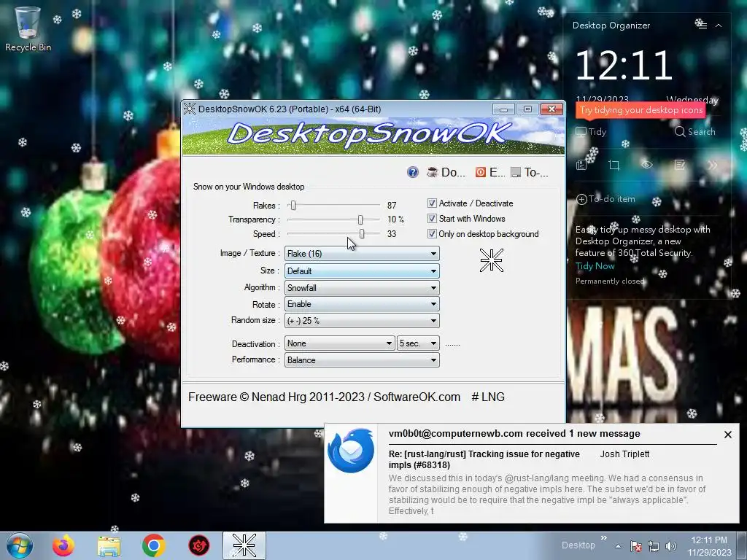The height and width of the screenshot is (560, 747).
Task: Launch Google Chrome from the taskbar
Action: (x=153, y=545)
